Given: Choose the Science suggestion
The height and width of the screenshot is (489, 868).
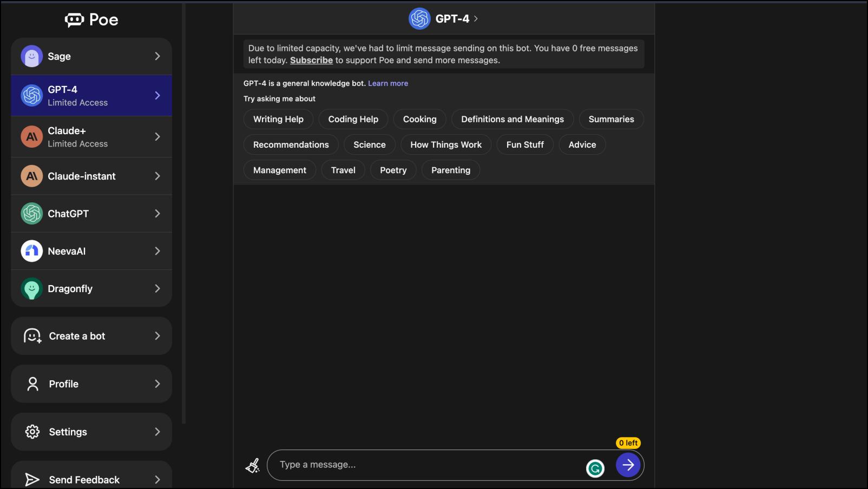Looking at the screenshot, I should [x=370, y=144].
